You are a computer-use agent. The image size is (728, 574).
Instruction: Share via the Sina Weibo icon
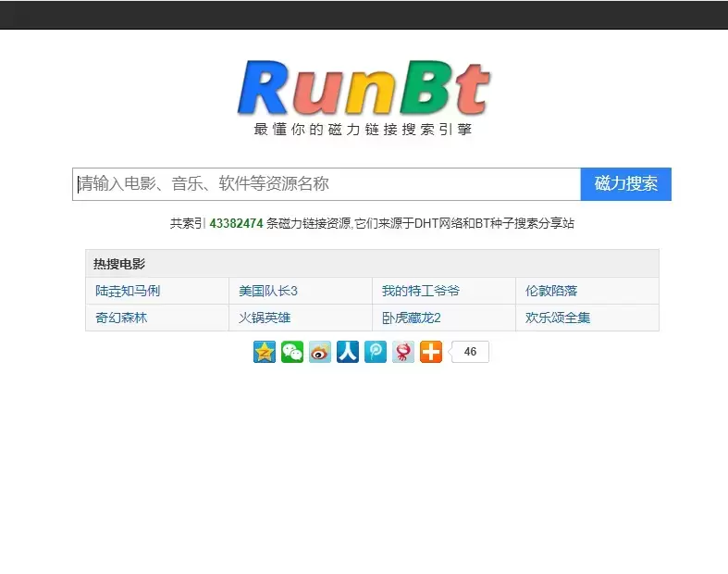coord(320,352)
